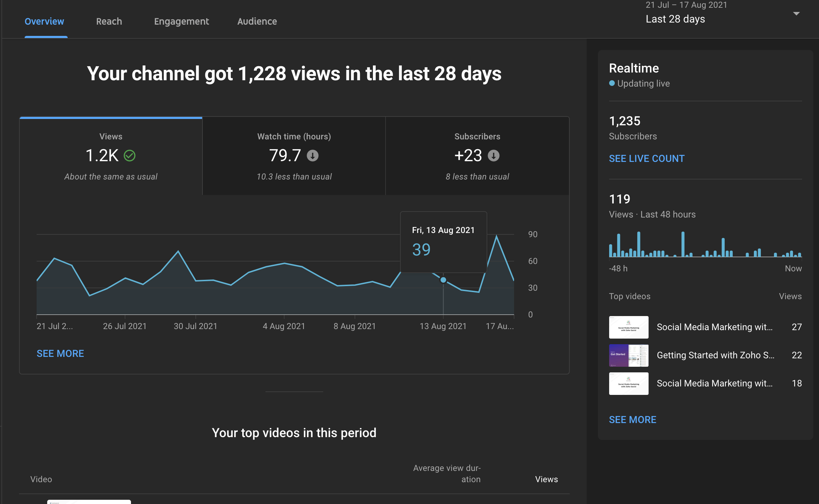Viewport: 819px width, 504px height.
Task: Click down-arrow icon next to +23 subscribers
Action: click(x=493, y=156)
